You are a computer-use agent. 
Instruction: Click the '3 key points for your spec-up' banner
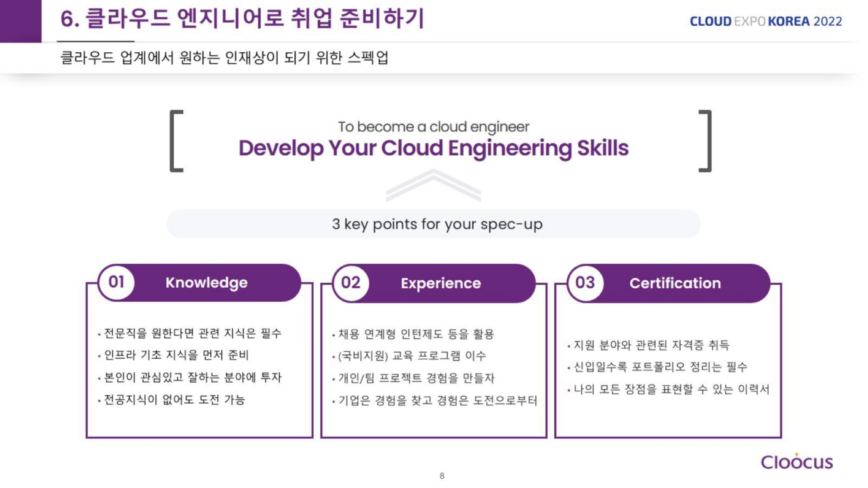pyautogui.click(x=433, y=224)
